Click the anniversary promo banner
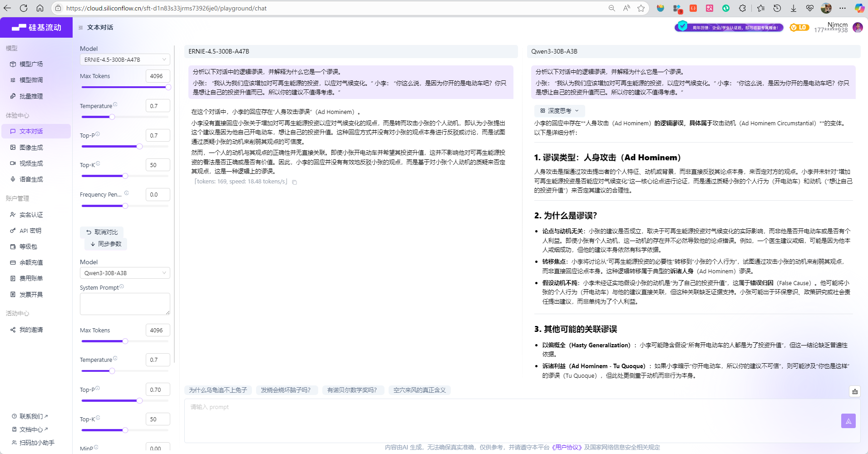The width and height of the screenshot is (868, 454). [729, 27]
